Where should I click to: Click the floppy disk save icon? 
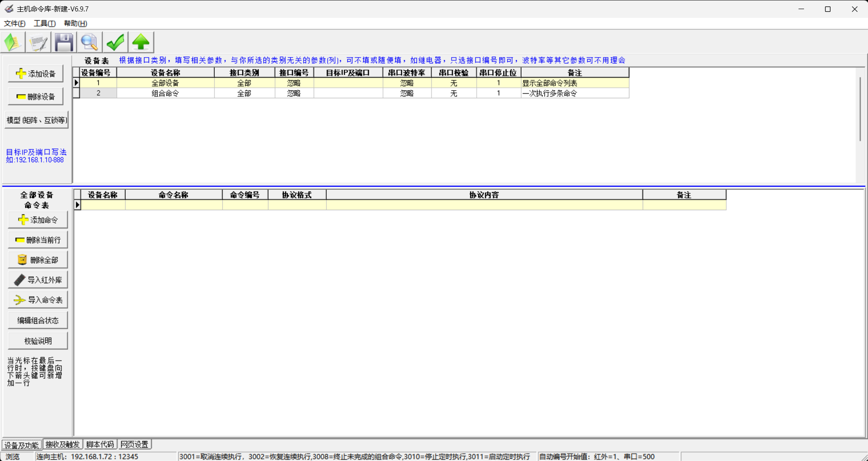pyautogui.click(x=64, y=42)
